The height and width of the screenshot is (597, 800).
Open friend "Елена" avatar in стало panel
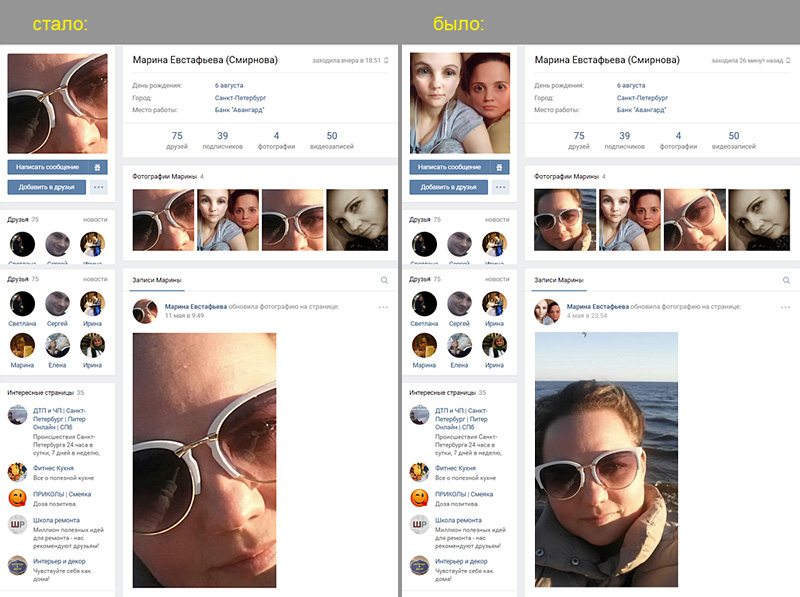[x=57, y=345]
